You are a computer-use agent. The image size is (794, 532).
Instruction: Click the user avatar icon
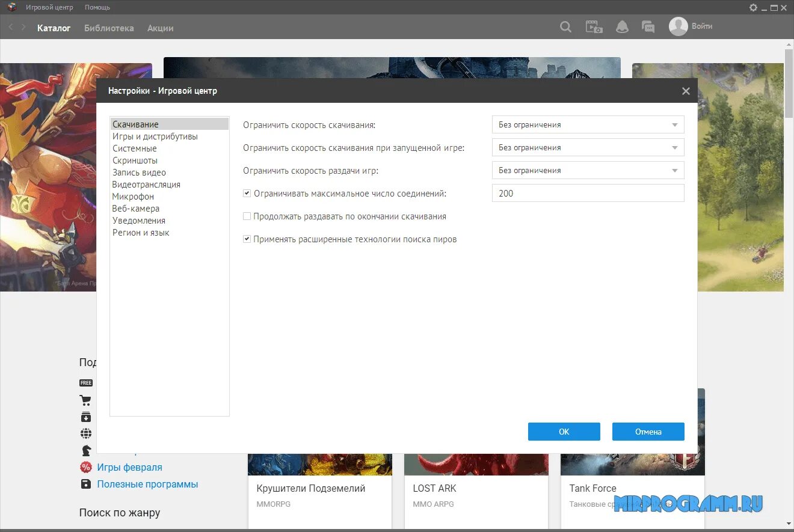coord(678,26)
